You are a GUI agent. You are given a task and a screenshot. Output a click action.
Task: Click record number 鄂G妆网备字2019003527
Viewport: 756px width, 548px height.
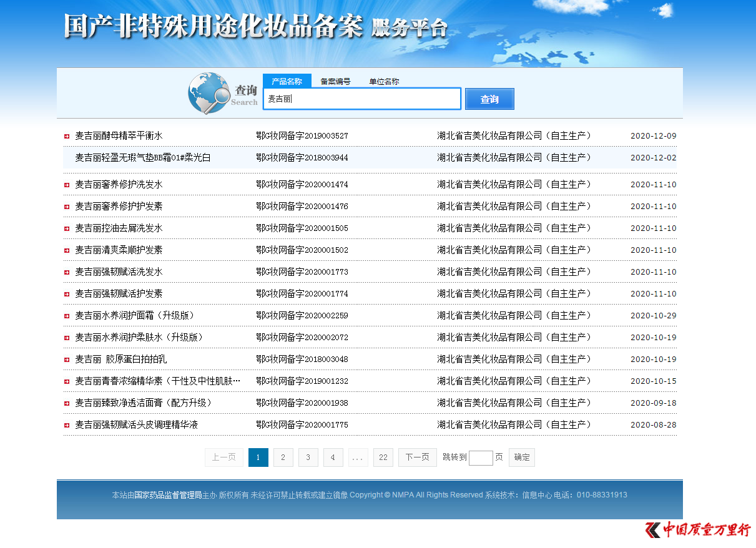pyautogui.click(x=302, y=135)
